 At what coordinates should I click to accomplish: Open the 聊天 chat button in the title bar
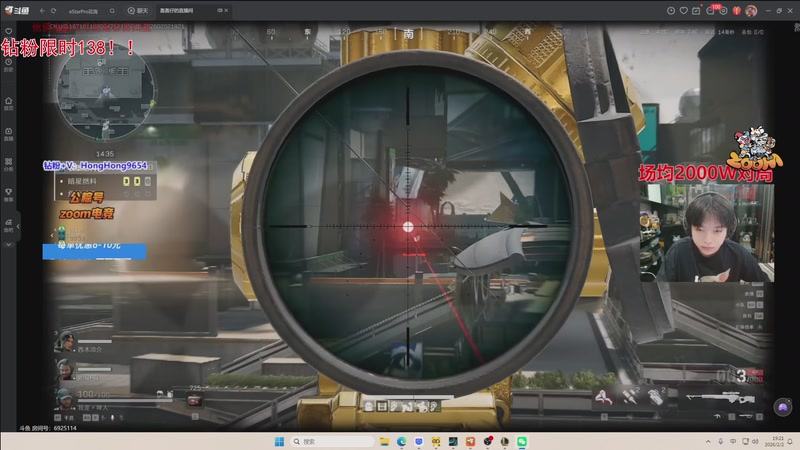(x=138, y=11)
